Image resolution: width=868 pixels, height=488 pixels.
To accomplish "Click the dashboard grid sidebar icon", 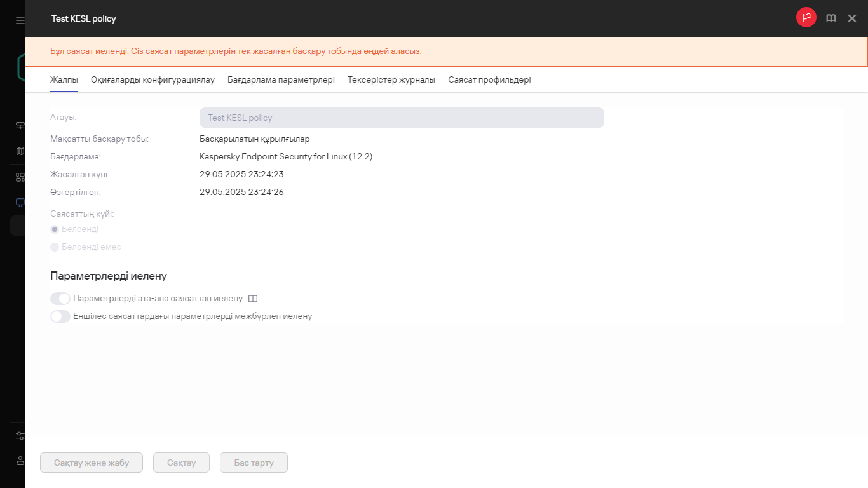I will point(20,177).
